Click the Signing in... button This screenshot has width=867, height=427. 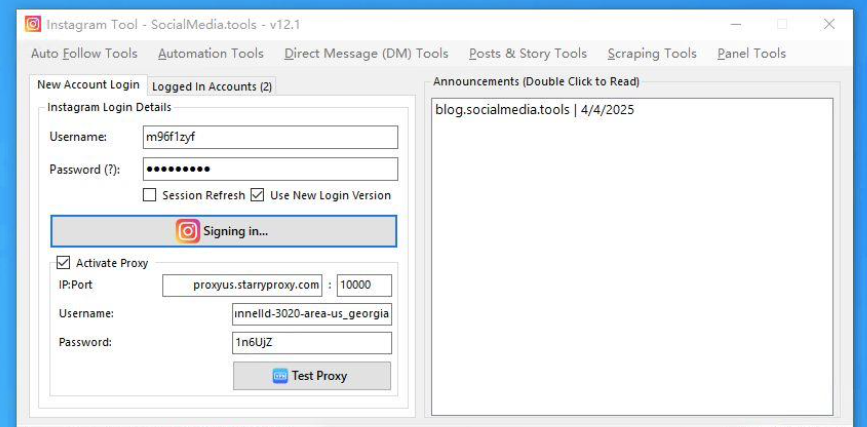point(224,231)
